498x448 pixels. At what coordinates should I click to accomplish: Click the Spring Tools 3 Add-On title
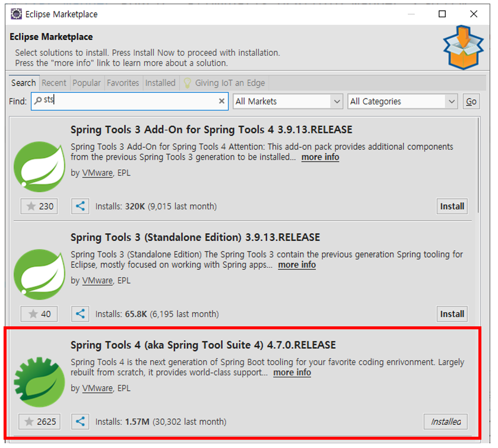point(211,129)
